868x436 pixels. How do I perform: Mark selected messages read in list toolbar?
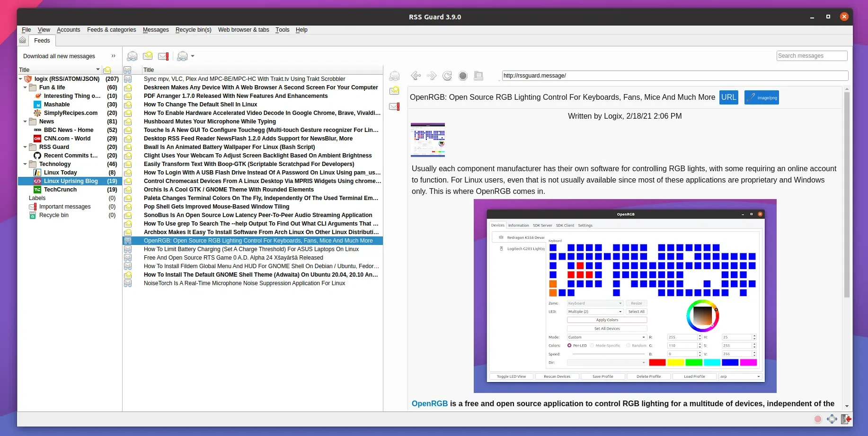[x=133, y=56]
